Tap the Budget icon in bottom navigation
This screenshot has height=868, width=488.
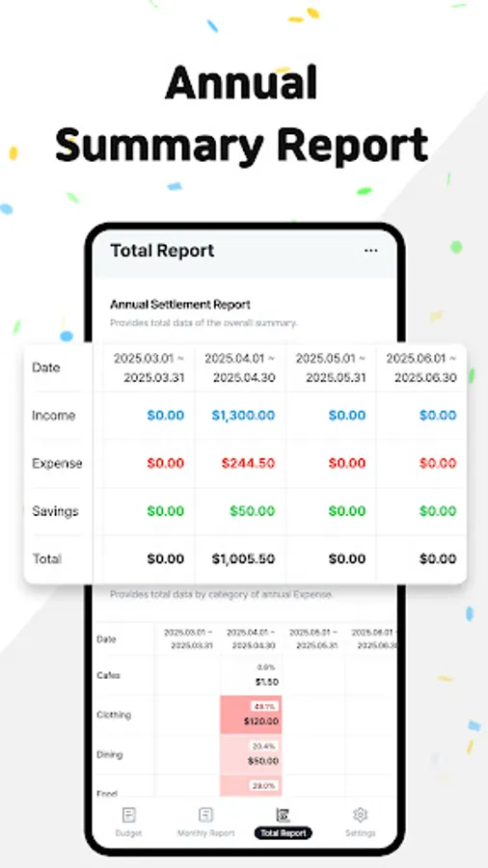tap(128, 815)
